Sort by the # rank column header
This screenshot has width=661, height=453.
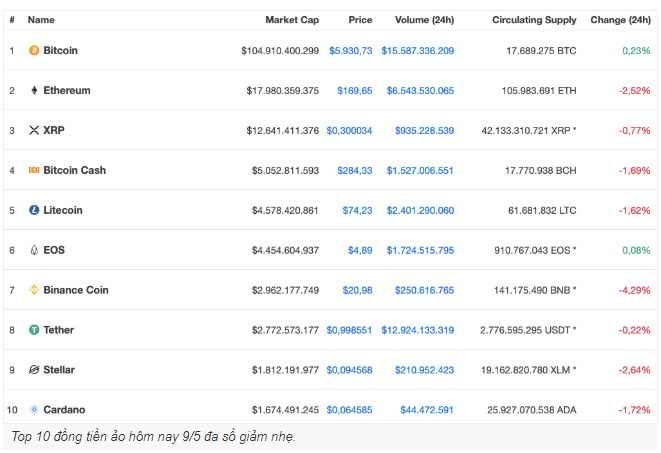12,20
